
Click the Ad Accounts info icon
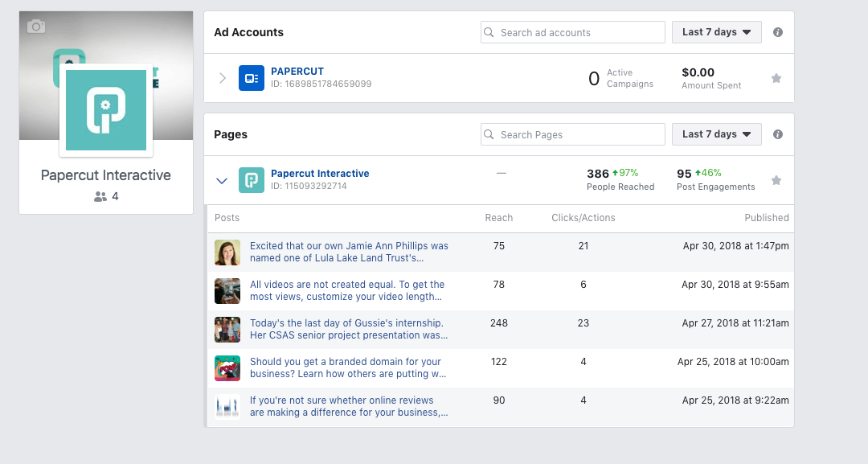[x=778, y=32]
